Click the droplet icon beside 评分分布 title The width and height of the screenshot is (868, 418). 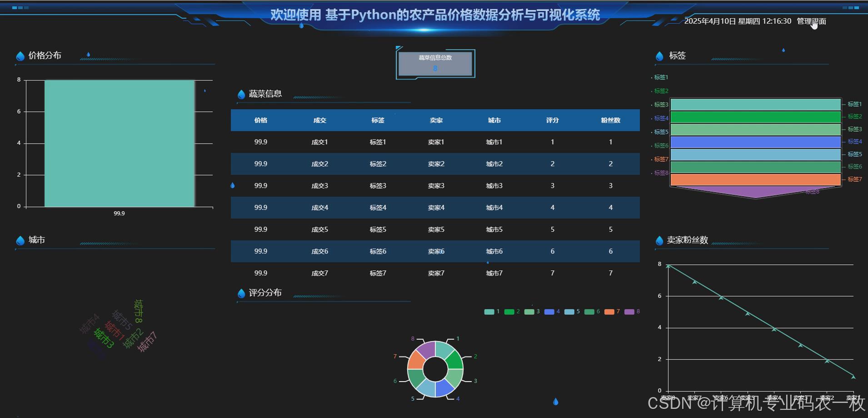click(x=241, y=293)
